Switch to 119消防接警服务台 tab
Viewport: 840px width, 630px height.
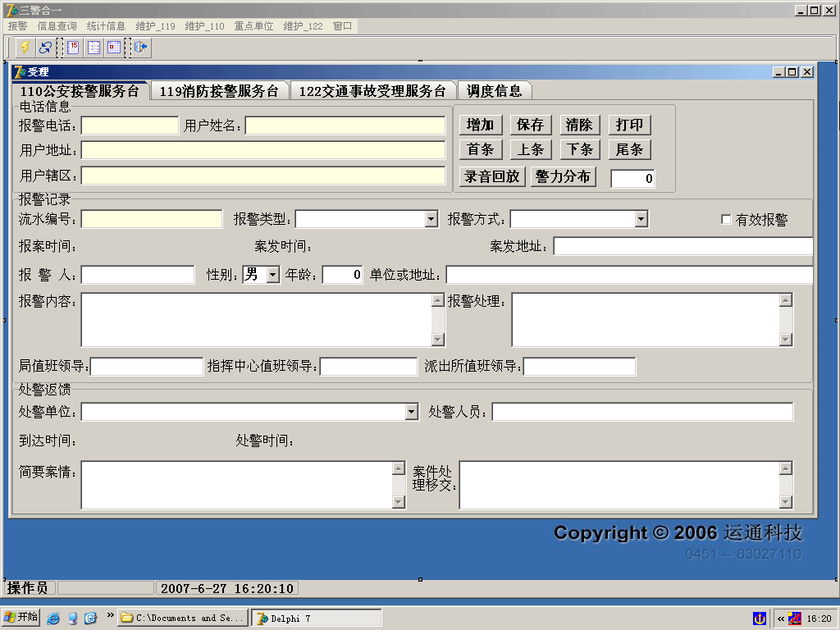pos(219,91)
